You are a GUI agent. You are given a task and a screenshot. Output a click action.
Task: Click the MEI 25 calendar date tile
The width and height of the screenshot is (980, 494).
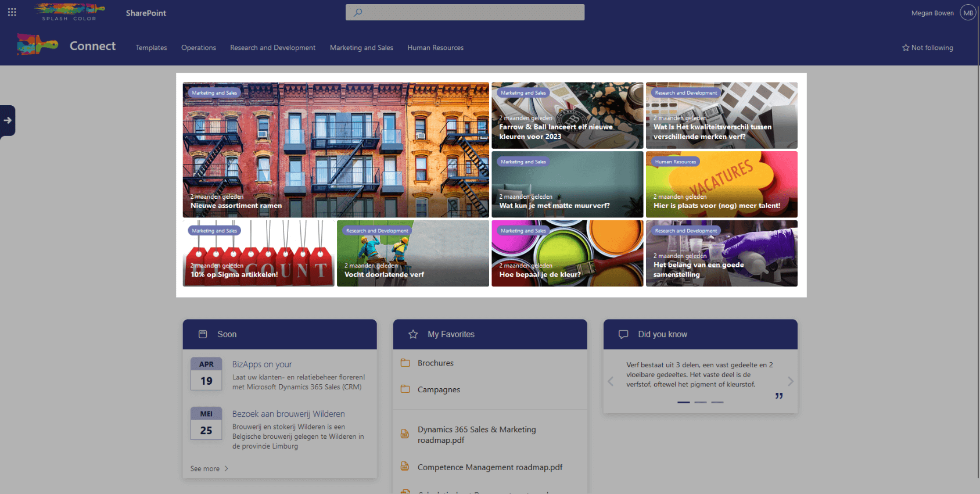pos(206,423)
